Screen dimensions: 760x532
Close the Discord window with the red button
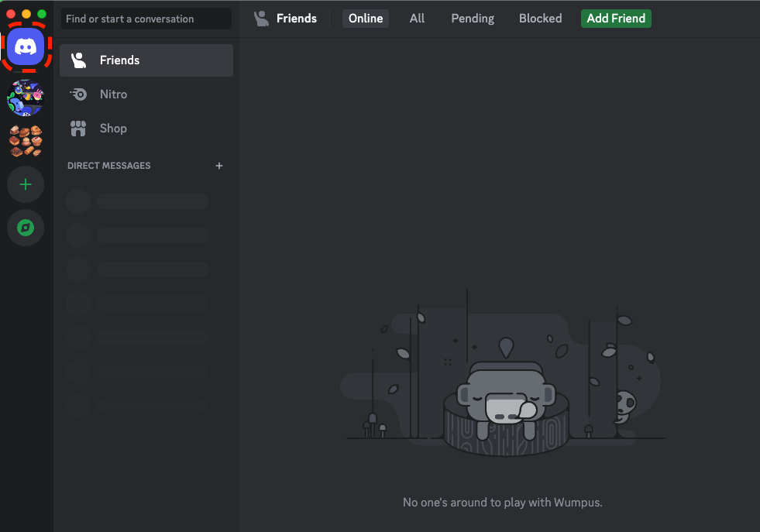(11, 14)
